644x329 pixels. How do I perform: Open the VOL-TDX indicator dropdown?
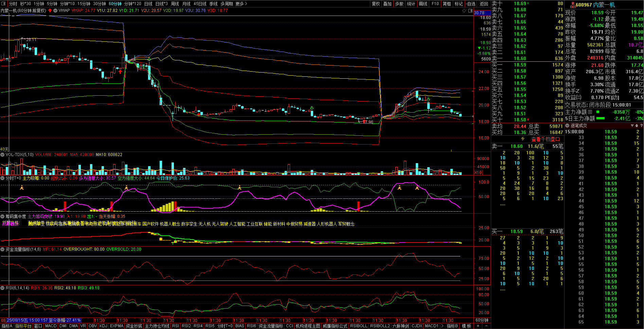[x=3, y=155]
